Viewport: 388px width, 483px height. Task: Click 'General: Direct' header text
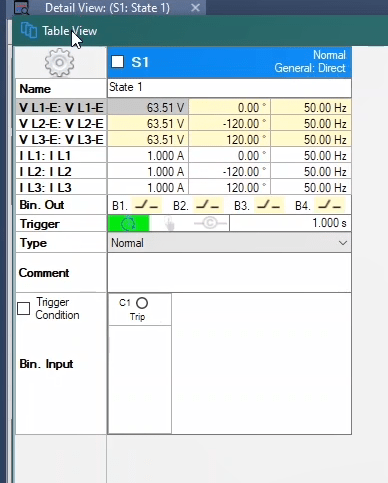(310, 68)
